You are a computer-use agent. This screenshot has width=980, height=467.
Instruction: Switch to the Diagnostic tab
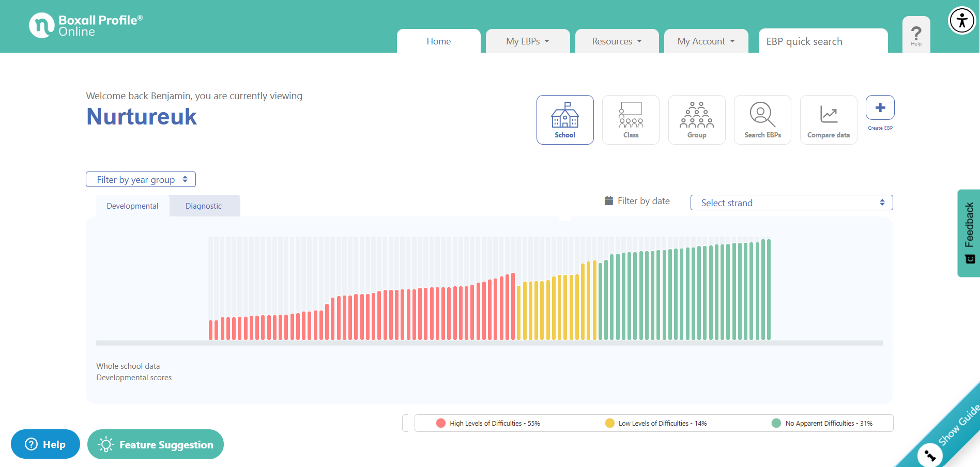(x=204, y=206)
